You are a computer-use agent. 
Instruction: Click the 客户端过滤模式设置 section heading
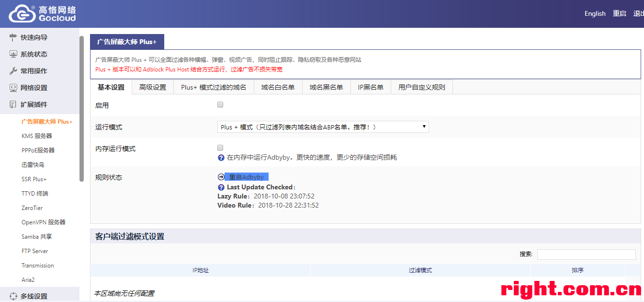click(130, 236)
